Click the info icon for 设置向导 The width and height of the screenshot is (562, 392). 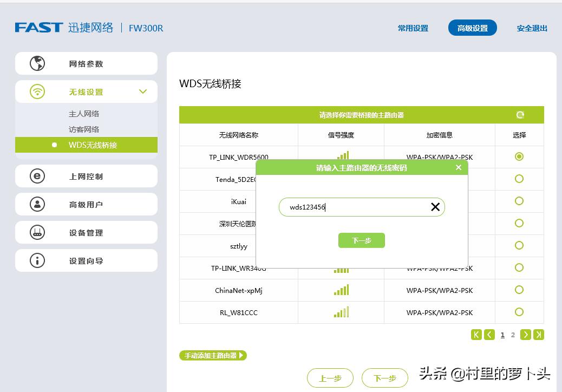coord(35,260)
